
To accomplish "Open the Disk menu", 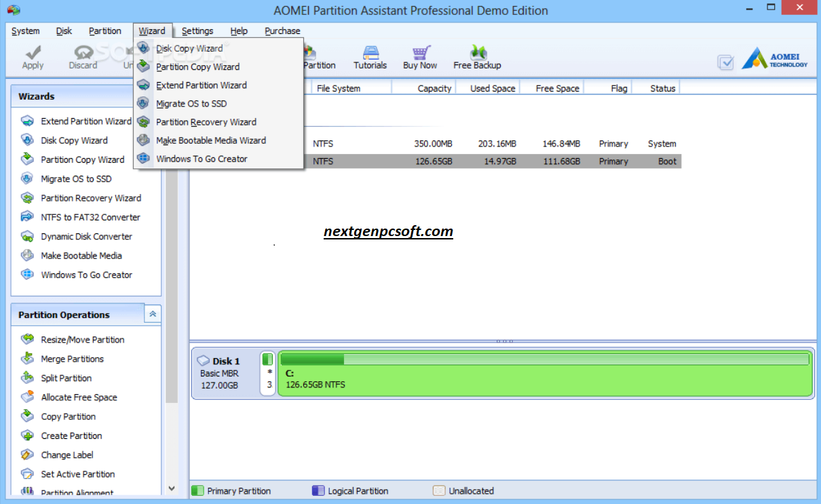I will (64, 31).
